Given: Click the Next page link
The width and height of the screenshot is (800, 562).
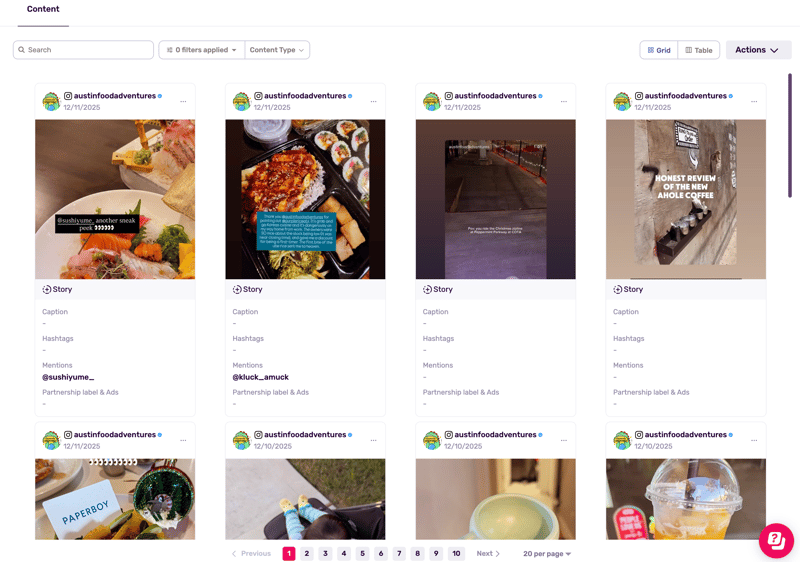Looking at the screenshot, I should tap(488, 553).
